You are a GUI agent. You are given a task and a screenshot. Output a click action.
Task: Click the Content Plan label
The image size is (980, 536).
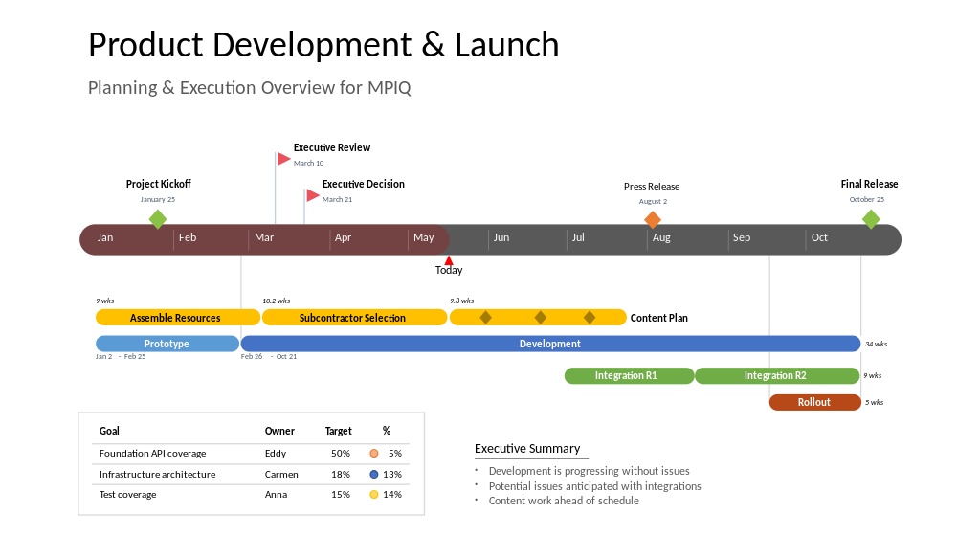(x=658, y=318)
